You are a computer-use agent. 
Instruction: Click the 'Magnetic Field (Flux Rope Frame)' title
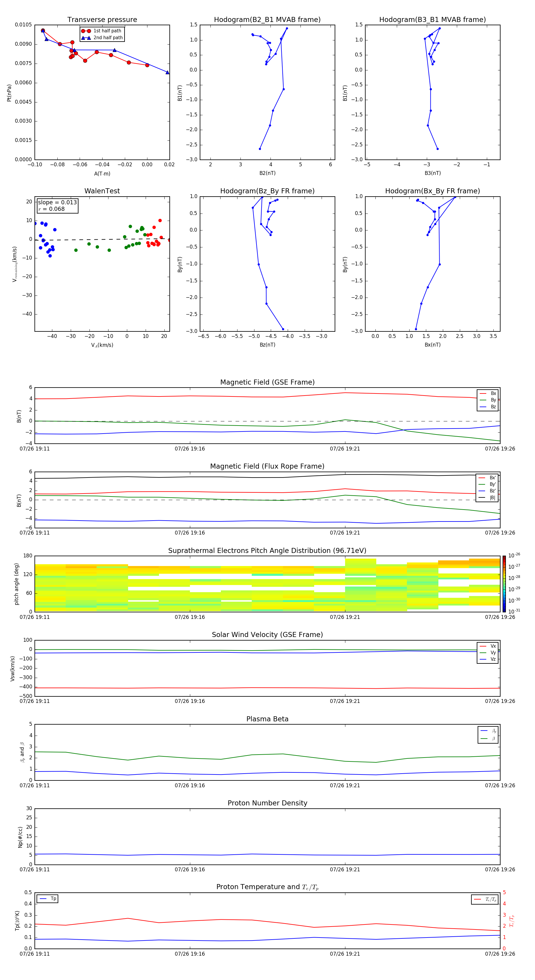click(267, 467)
